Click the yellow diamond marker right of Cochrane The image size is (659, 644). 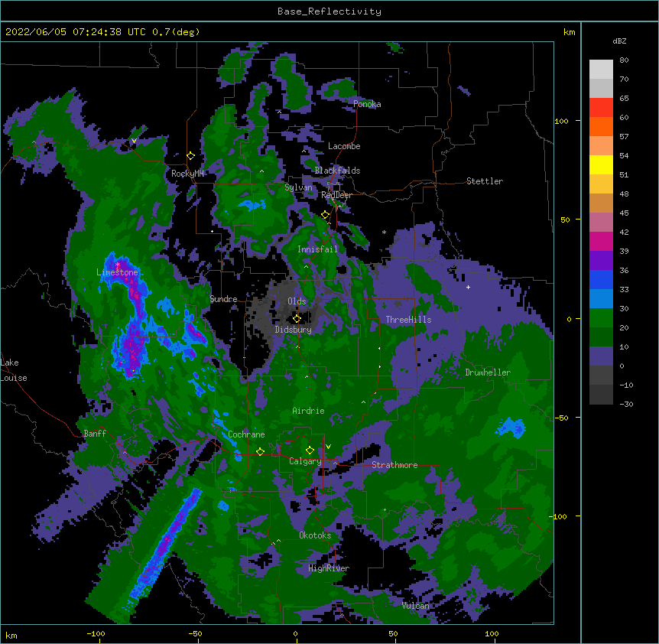pos(260,451)
